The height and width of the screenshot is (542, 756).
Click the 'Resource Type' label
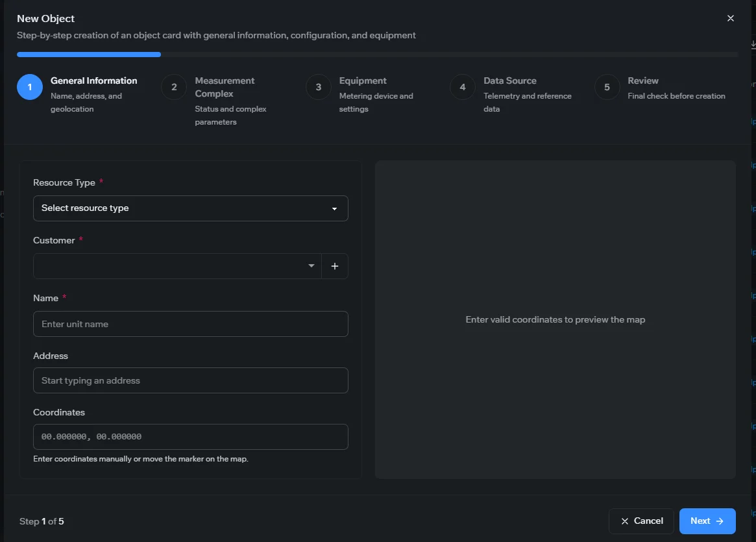[x=64, y=183]
